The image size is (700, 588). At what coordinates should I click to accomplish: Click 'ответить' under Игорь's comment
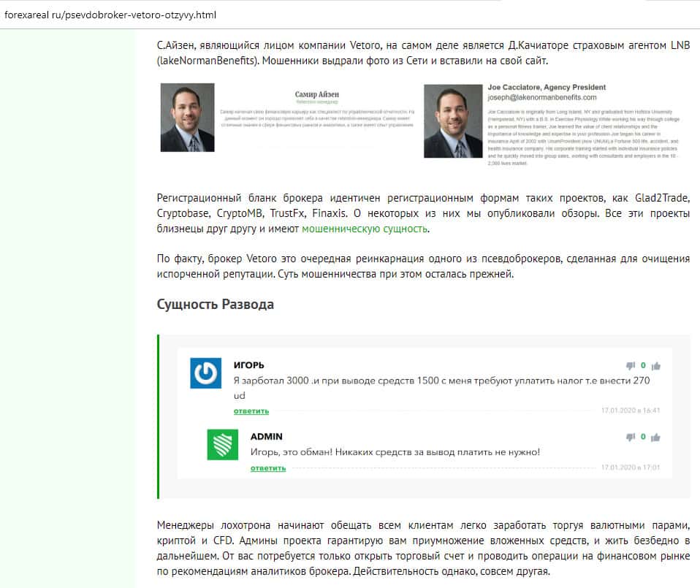click(251, 411)
